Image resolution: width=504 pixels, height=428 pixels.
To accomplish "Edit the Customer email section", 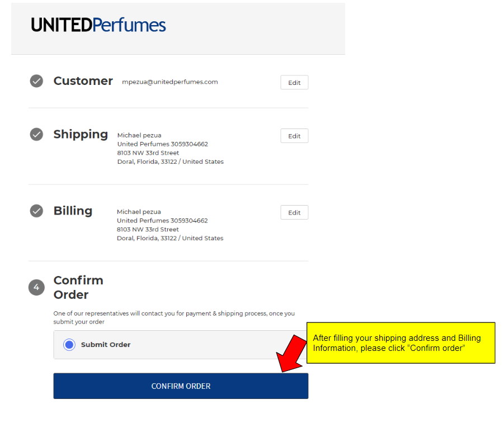I will 294,83.
